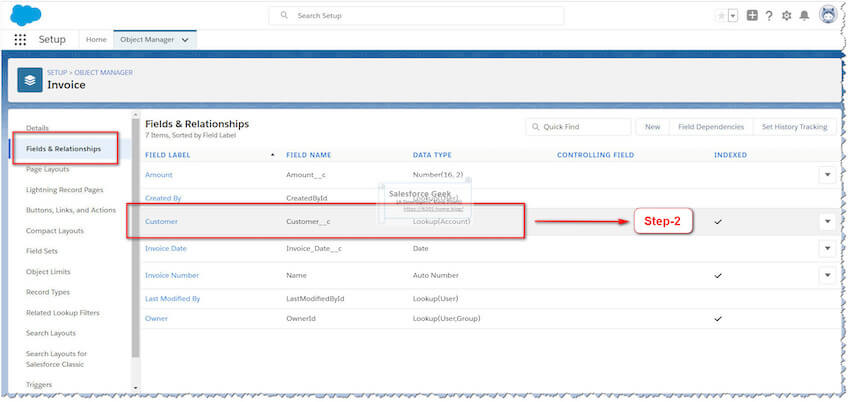Open Field Dependencies

[711, 127]
